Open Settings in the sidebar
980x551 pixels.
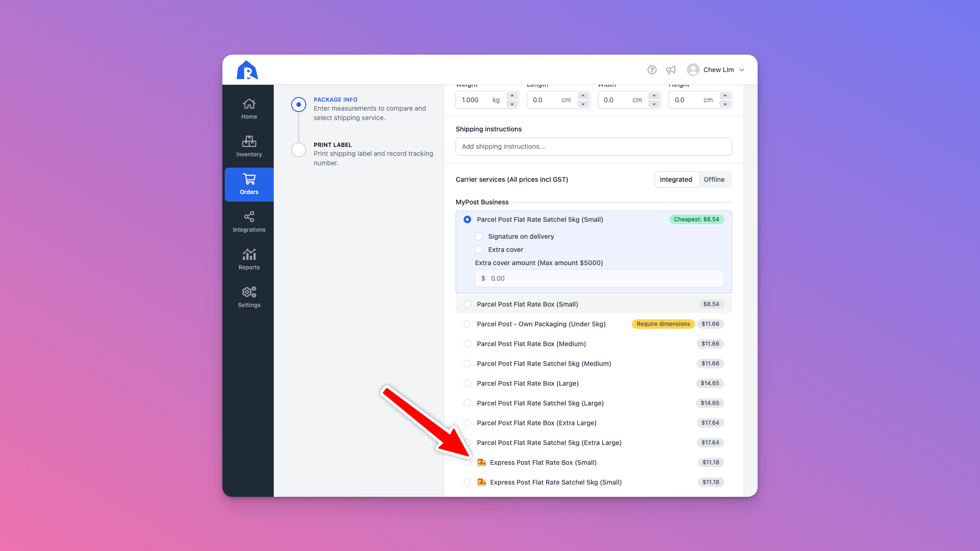[249, 297]
